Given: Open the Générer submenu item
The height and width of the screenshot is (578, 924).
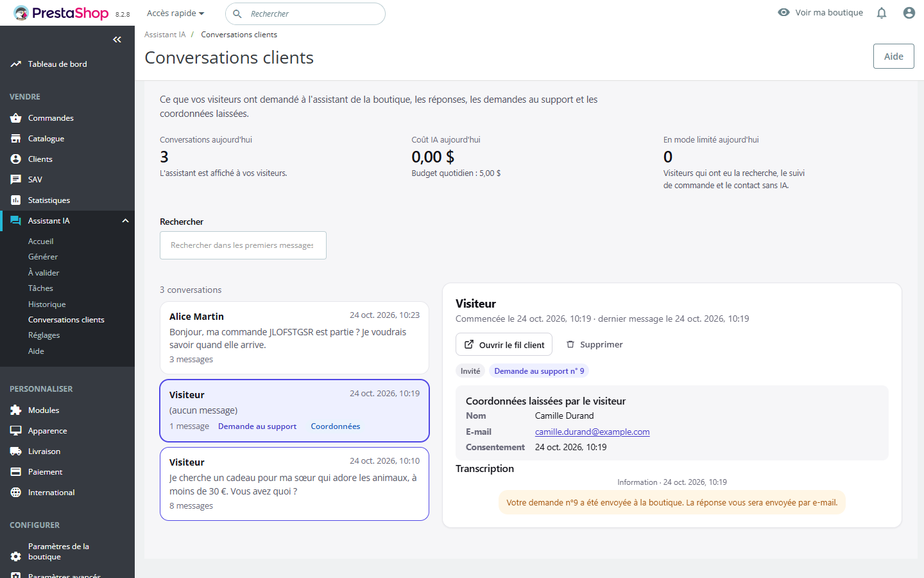Looking at the screenshot, I should (43, 257).
